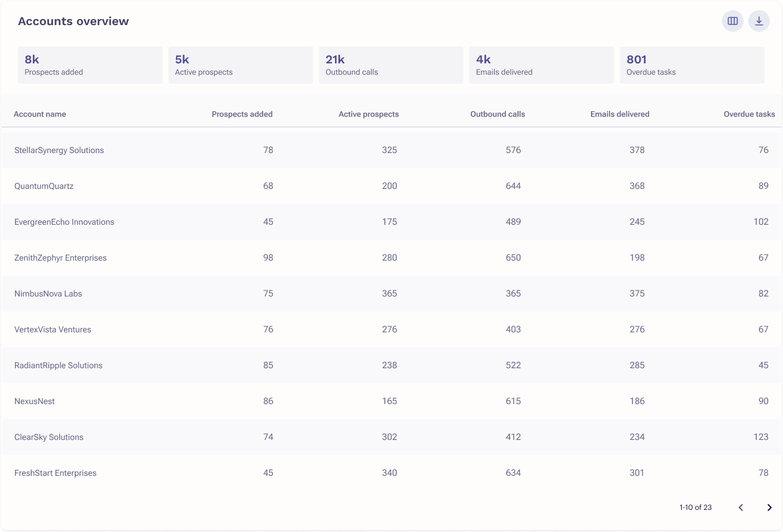783x532 pixels.
Task: Sort by Outbound calls column header
Action: pos(498,114)
